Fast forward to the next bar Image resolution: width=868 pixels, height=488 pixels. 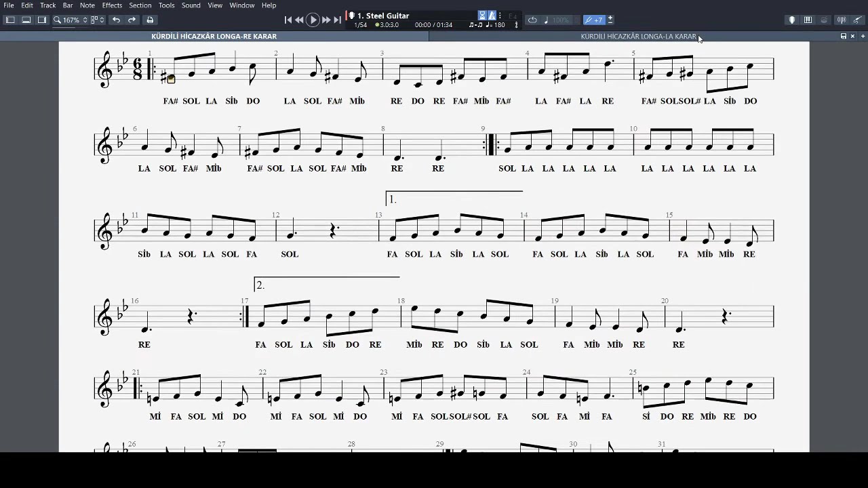[x=326, y=20]
